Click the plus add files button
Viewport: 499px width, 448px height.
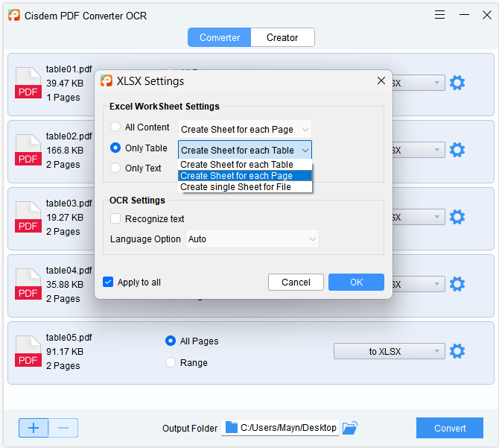coord(34,428)
